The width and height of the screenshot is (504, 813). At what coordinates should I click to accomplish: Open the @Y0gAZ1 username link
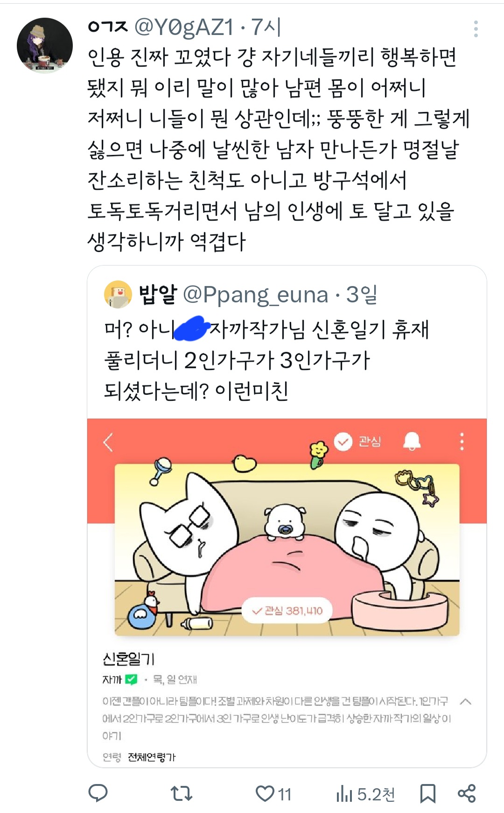click(184, 27)
